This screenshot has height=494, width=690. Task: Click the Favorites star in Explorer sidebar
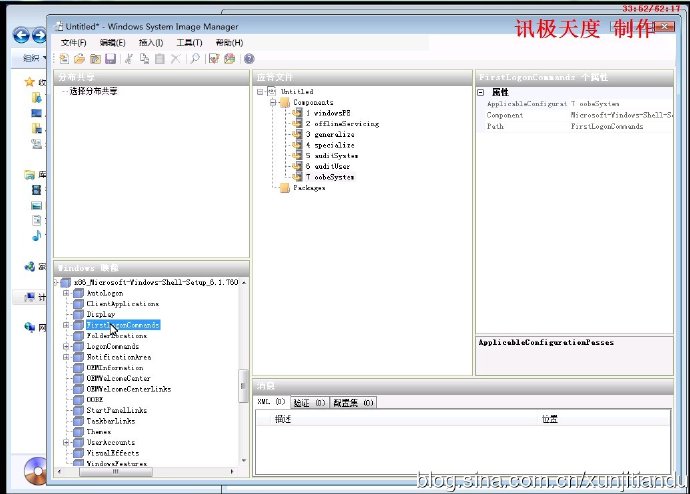click(29, 82)
